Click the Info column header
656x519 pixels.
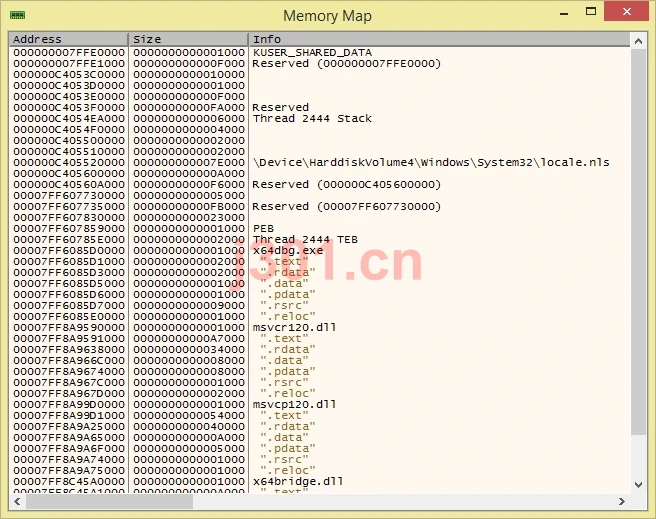tap(439, 39)
